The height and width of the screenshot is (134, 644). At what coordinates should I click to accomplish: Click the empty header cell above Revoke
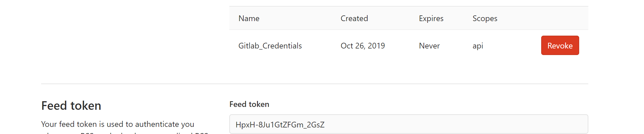tap(560, 19)
